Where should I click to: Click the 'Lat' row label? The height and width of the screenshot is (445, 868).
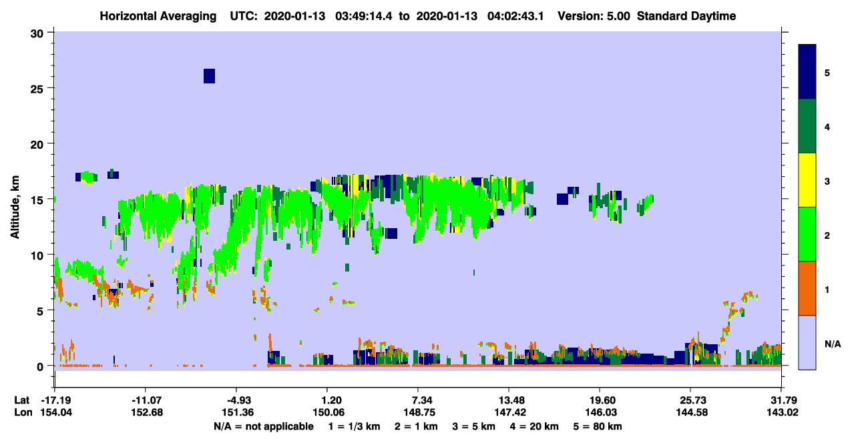point(21,400)
